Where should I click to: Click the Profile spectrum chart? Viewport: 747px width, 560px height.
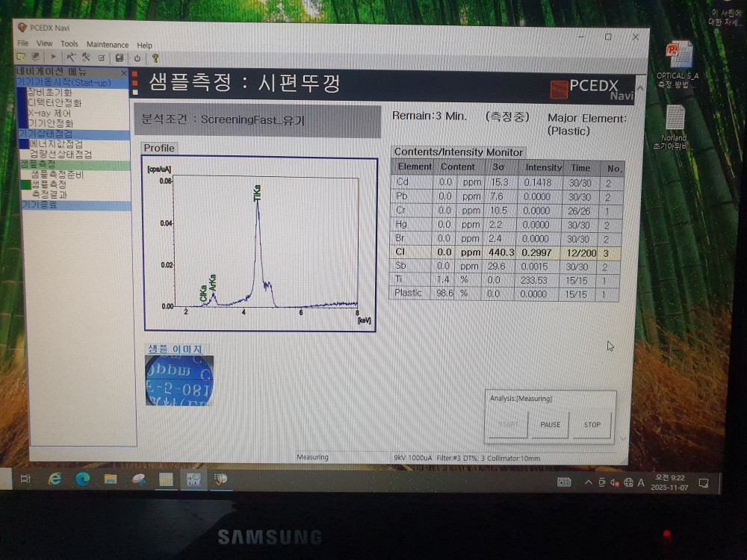pyautogui.click(x=260, y=244)
